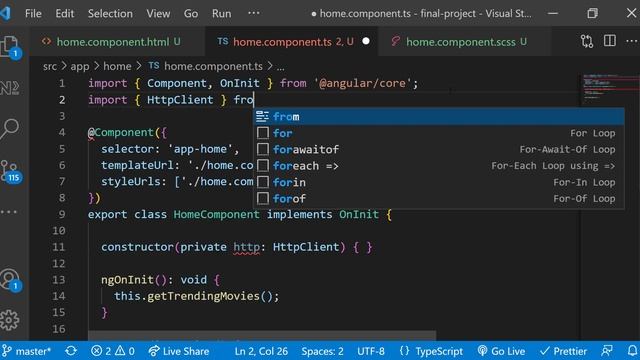The image size is (640, 360).
Task: Change indentation via Spaces: 2
Action: [x=322, y=351]
